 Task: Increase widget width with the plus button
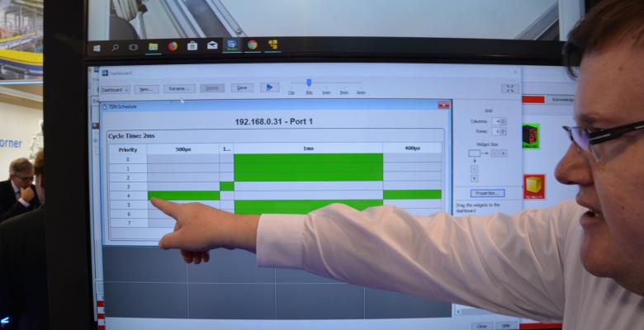(x=504, y=153)
